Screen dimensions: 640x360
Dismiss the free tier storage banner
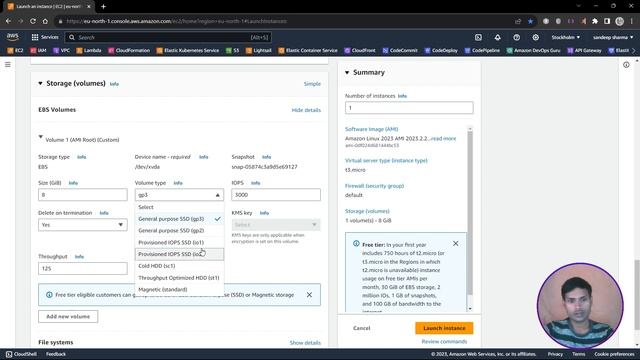[309, 295]
